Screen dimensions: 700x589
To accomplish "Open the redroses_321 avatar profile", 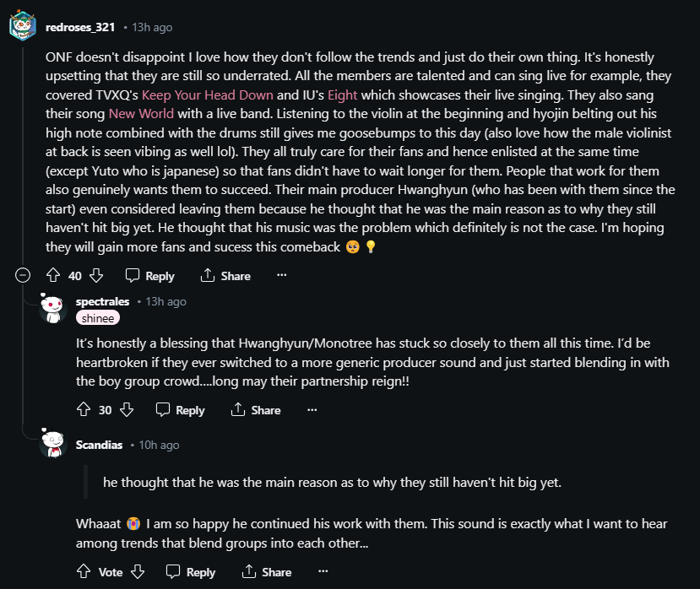I will [x=22, y=27].
